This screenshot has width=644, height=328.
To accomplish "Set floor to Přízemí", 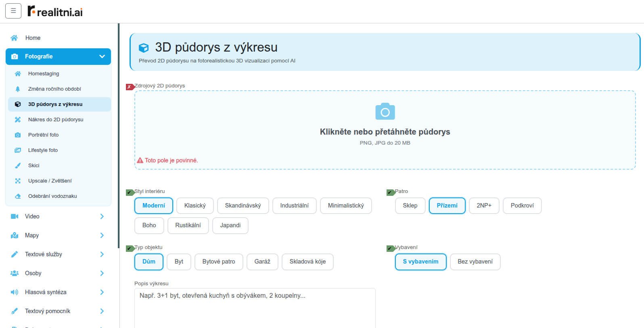I will pos(447,206).
